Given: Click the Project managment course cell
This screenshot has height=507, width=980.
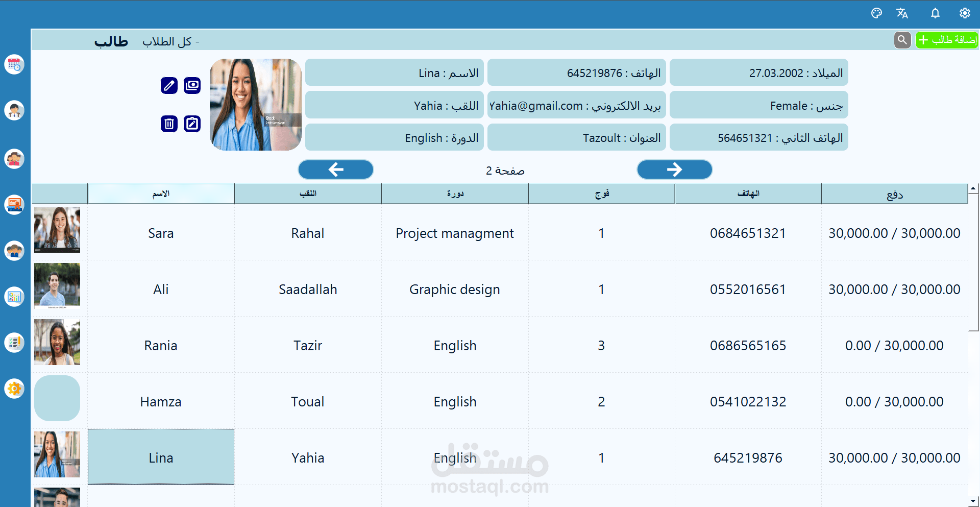Looking at the screenshot, I should coord(455,233).
